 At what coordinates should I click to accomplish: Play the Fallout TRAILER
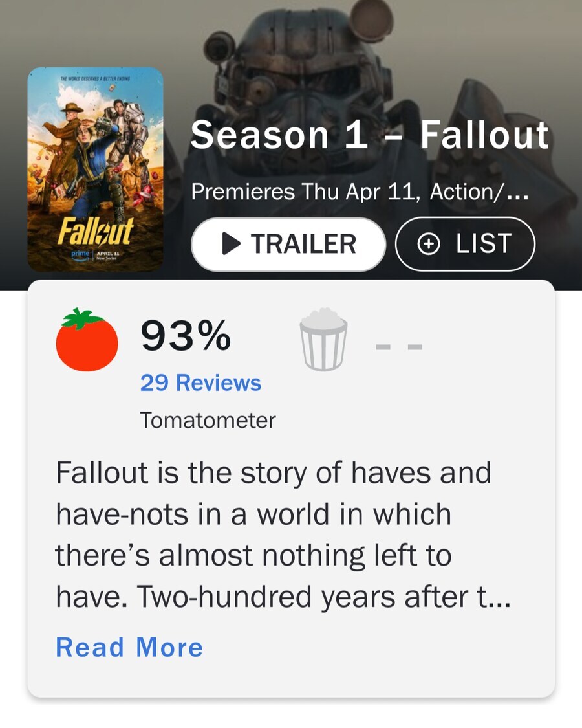pos(288,244)
